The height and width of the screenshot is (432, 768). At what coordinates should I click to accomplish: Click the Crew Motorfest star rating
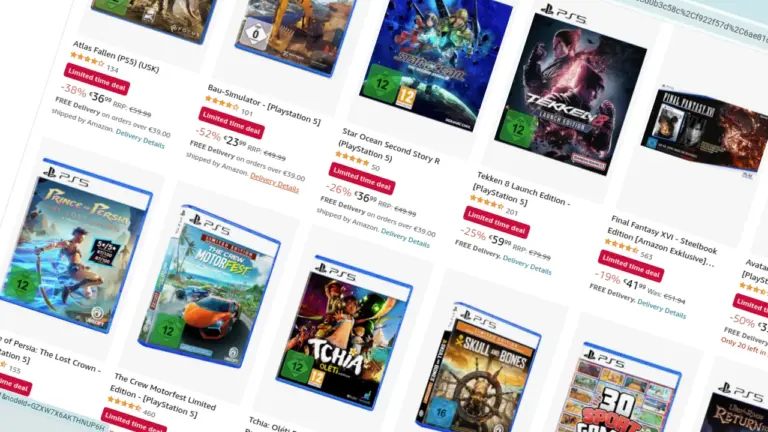(x=124, y=405)
